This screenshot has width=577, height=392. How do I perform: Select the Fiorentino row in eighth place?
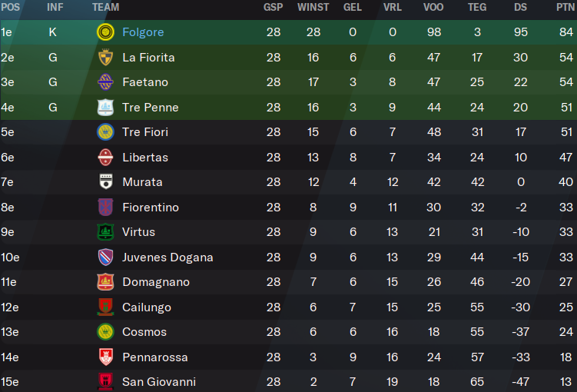tap(289, 208)
